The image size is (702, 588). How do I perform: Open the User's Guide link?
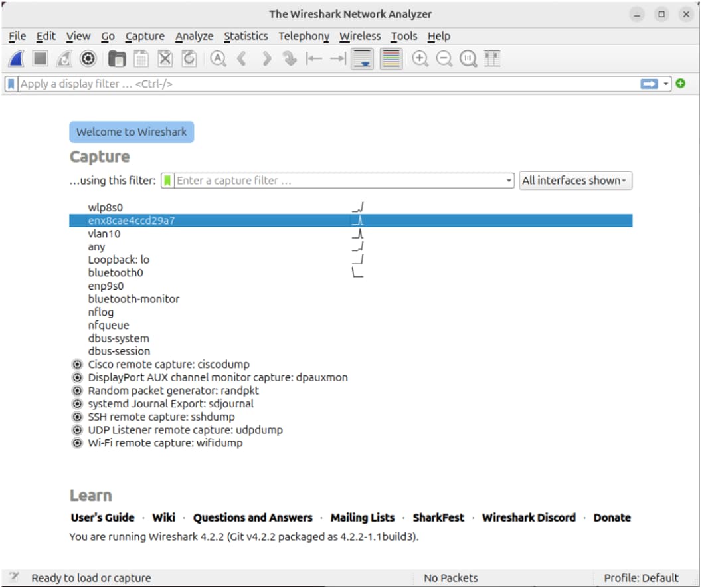102,518
